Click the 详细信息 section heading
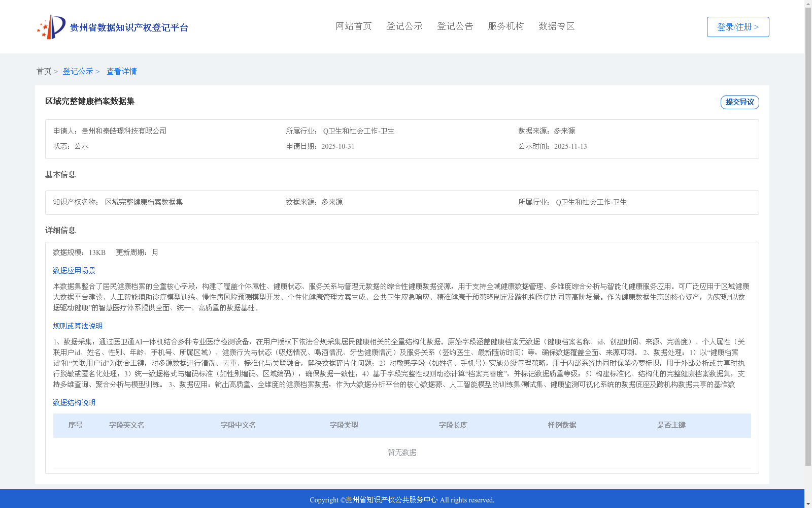 [x=60, y=231]
